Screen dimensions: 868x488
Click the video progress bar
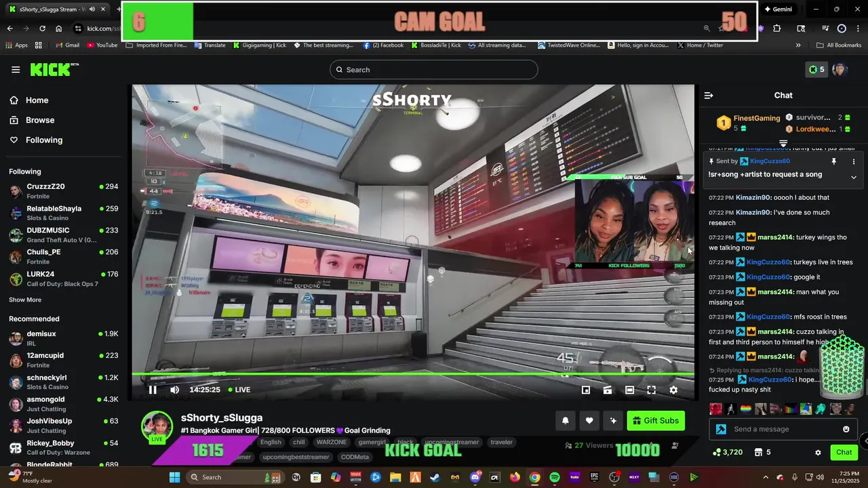point(413,374)
